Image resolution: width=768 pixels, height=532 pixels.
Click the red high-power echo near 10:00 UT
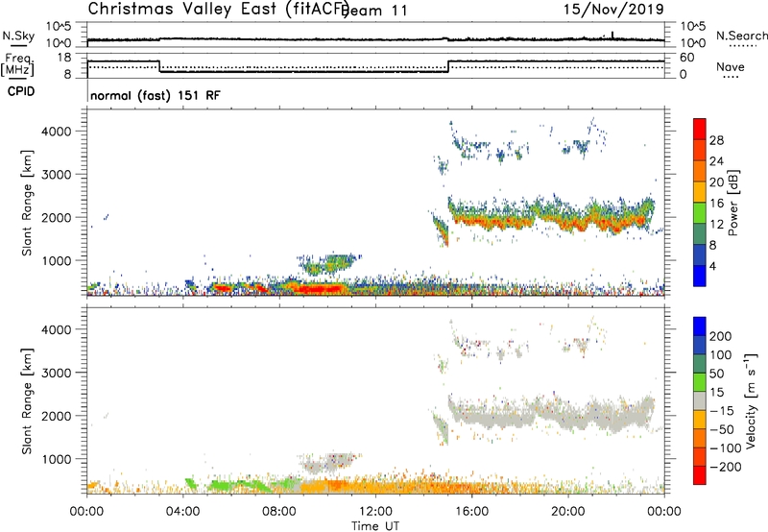[x=319, y=289]
